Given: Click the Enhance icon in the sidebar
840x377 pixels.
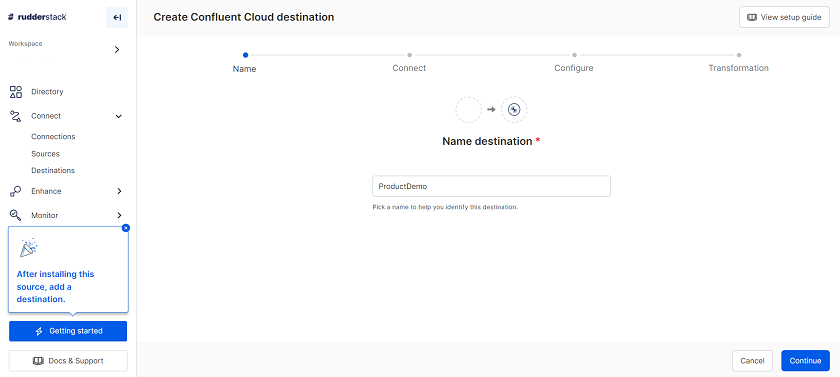Looking at the screenshot, I should coord(16,191).
